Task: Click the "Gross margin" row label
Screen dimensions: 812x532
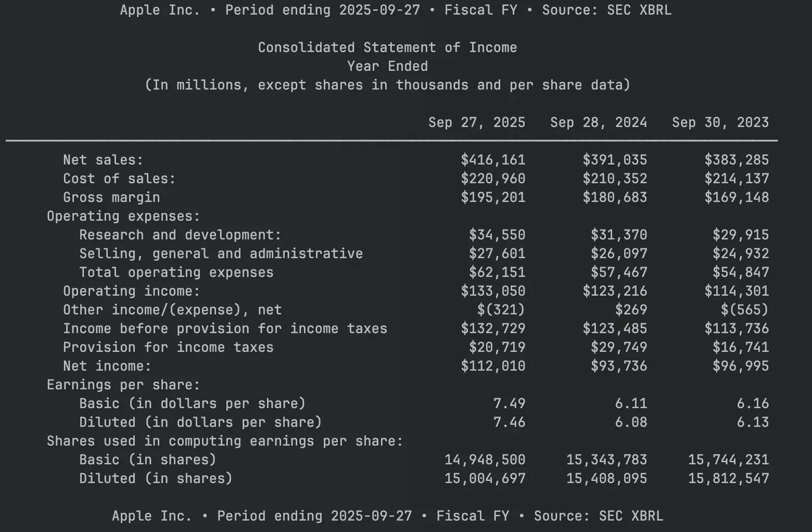Action: [x=111, y=197]
